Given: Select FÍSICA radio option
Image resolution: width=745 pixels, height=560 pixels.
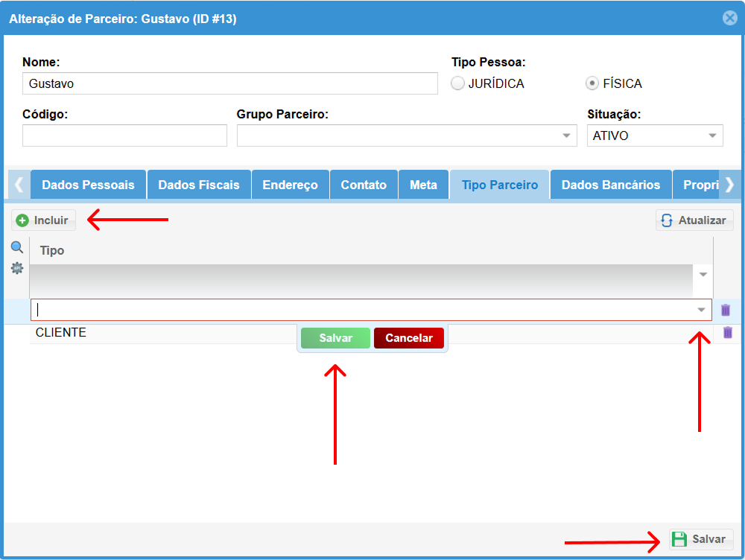Looking at the screenshot, I should tap(592, 83).
